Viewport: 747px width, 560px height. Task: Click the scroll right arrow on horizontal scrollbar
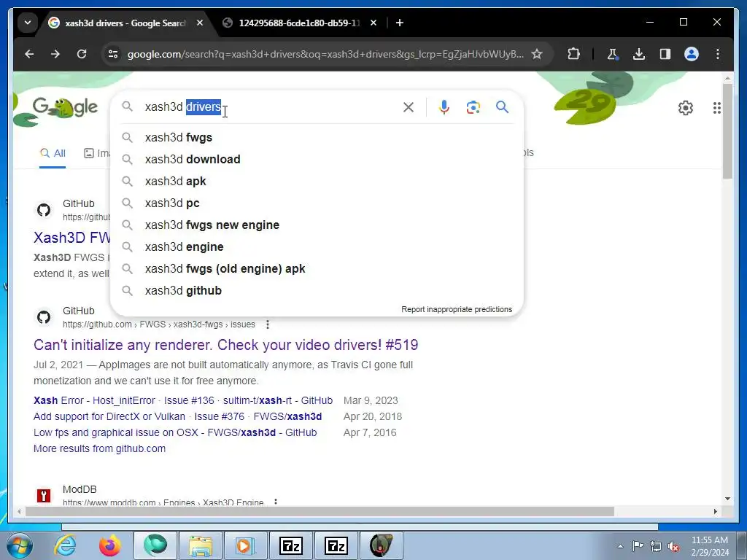(x=715, y=511)
